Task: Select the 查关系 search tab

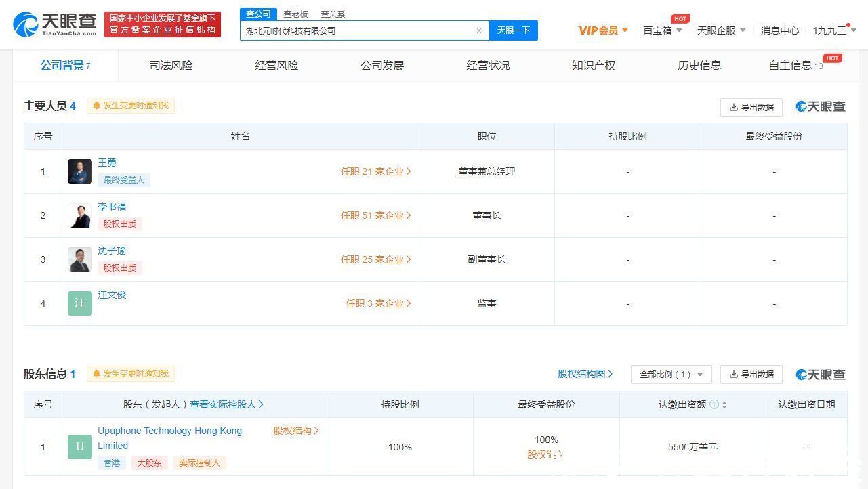Action: (x=333, y=14)
